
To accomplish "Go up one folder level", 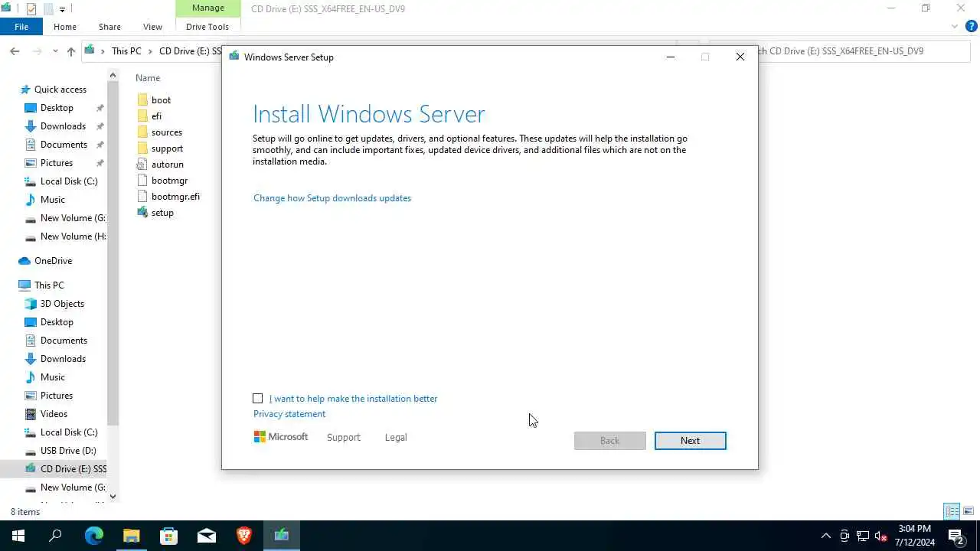I will (x=71, y=51).
